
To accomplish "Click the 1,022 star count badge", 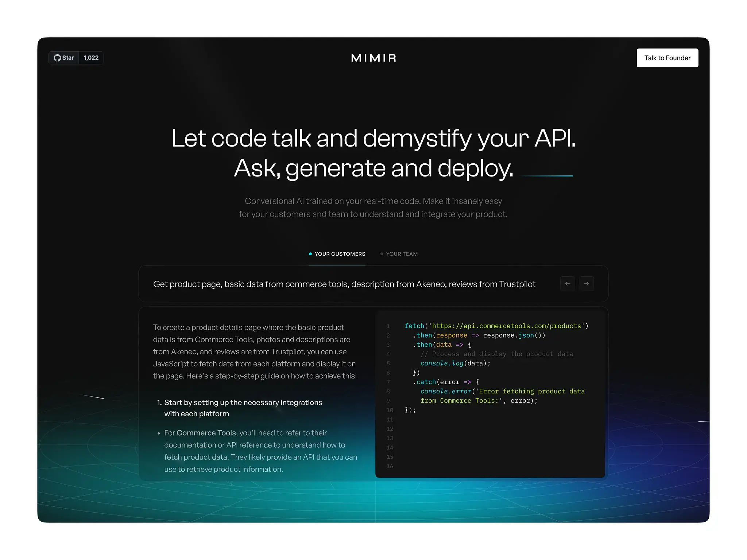I will pyautogui.click(x=91, y=58).
